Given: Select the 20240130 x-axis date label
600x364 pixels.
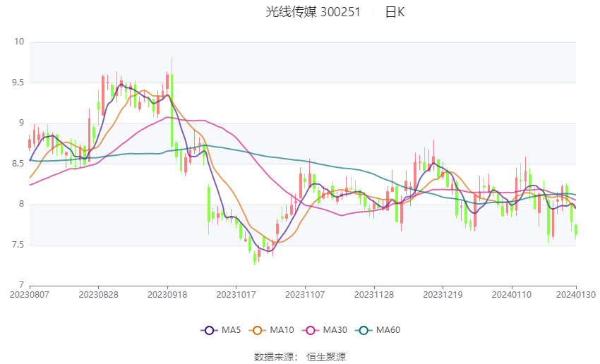Looking at the screenshot, I should 576,295.
